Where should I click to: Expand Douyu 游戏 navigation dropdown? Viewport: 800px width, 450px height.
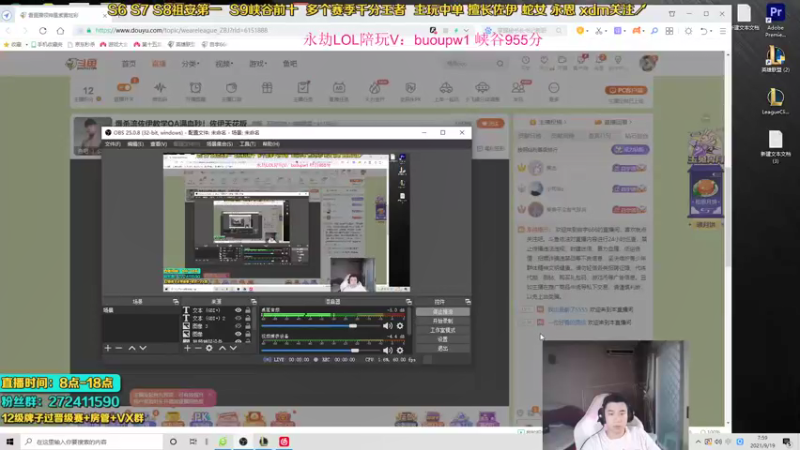coord(258,64)
